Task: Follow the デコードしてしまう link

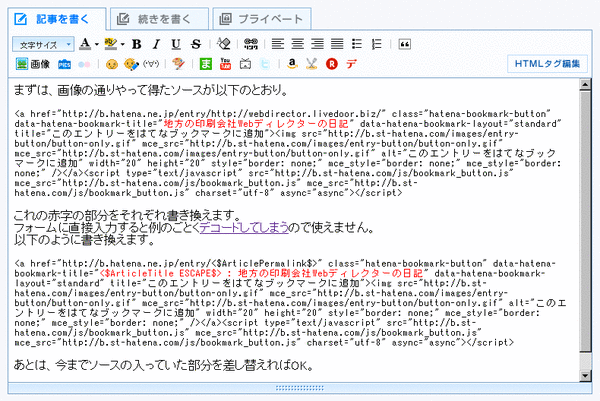Action: click(244, 228)
